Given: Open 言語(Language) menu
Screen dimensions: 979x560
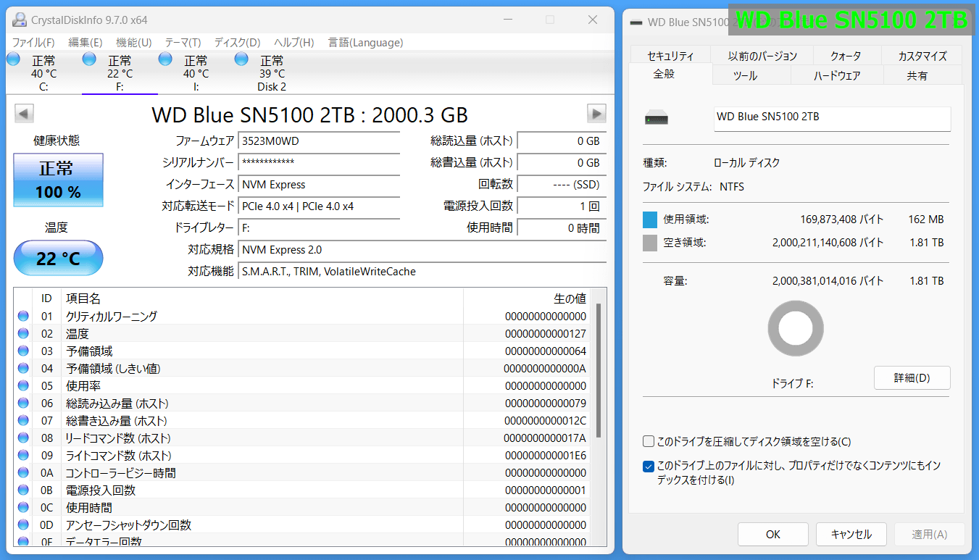Looking at the screenshot, I should (366, 43).
